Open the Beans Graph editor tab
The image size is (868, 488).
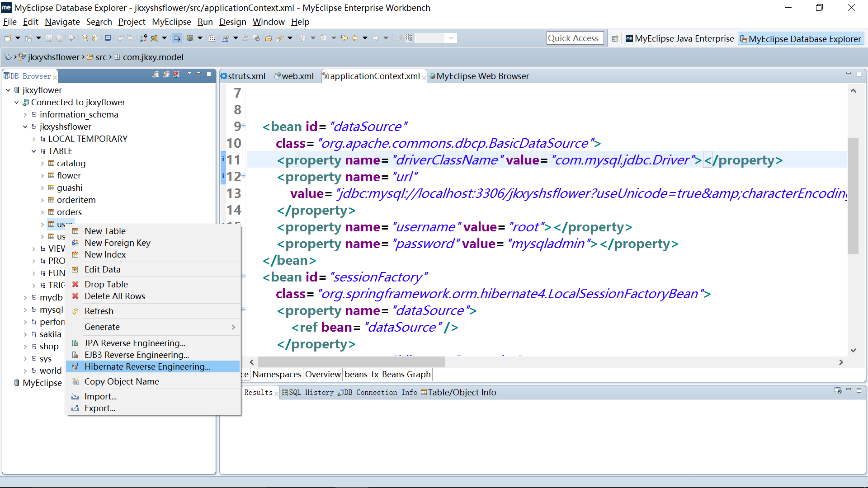coord(406,375)
